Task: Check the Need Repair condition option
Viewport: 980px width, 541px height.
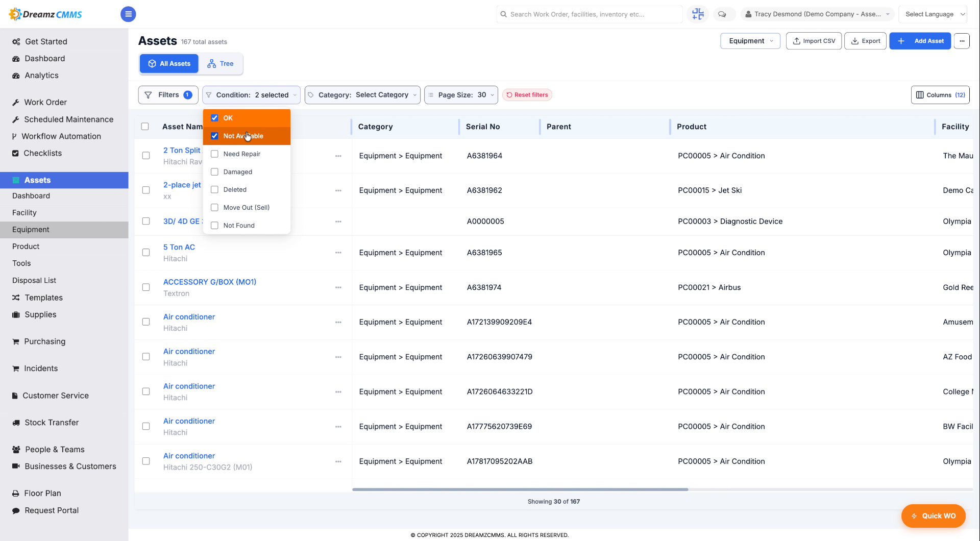Action: [x=214, y=154]
